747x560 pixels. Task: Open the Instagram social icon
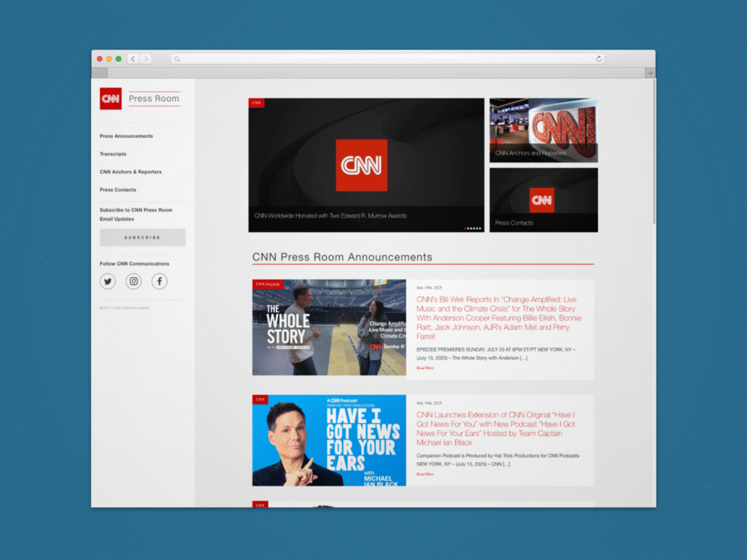coord(133,281)
